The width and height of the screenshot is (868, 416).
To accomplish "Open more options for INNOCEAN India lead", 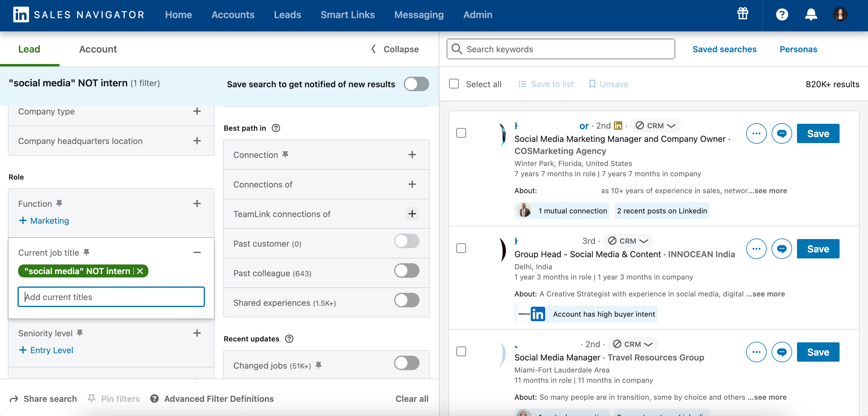I will click(x=756, y=249).
